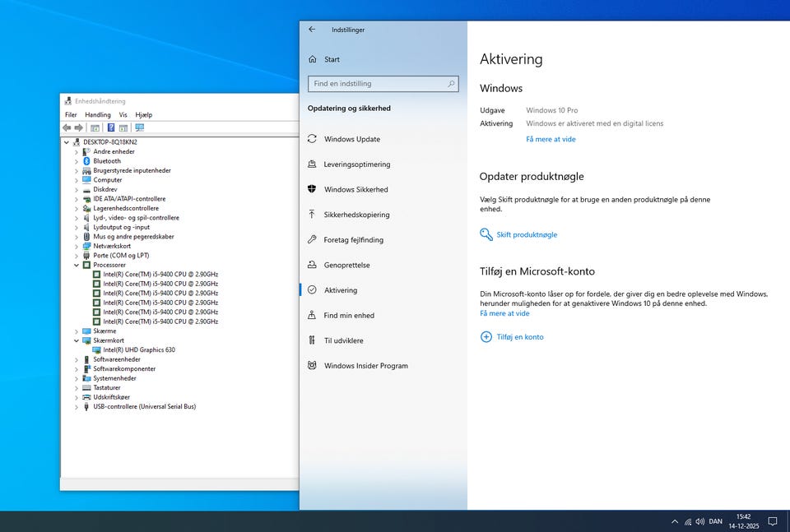This screenshot has height=532, width=790.
Task: Click the plus icon for Tilføj en konto
Action: 486,336
